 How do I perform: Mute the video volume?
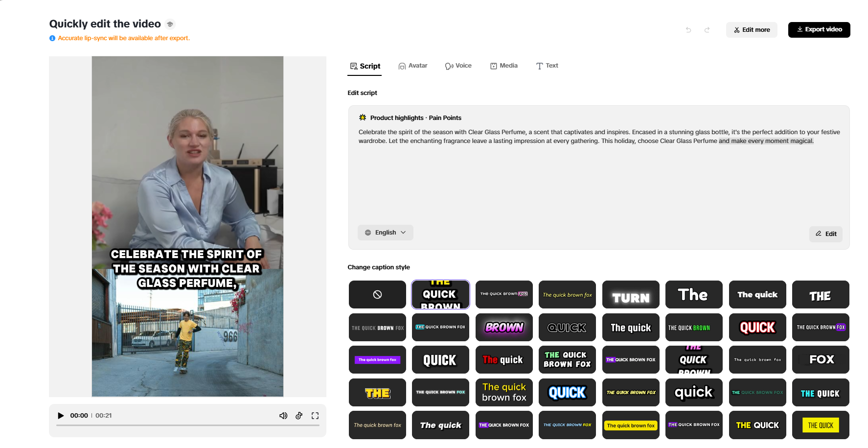283,416
